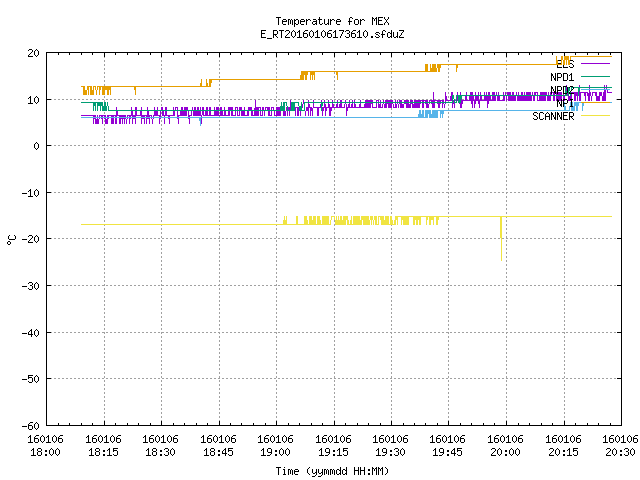The image size is (640, 480).
Task: Click the y-axis tick label '-60'
Action: click(x=31, y=426)
